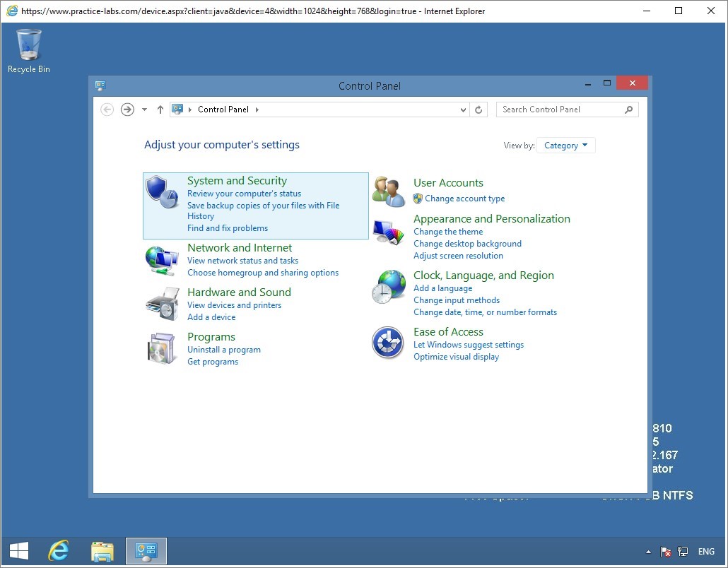Open the recent locations dropdown arrow
Screen dimensions: 728x568
[144, 110]
